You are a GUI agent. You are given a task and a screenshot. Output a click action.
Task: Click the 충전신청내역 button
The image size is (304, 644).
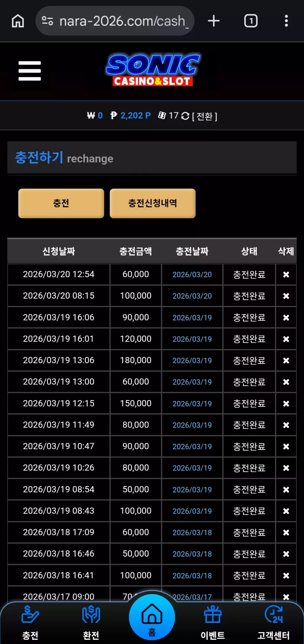pos(153,203)
